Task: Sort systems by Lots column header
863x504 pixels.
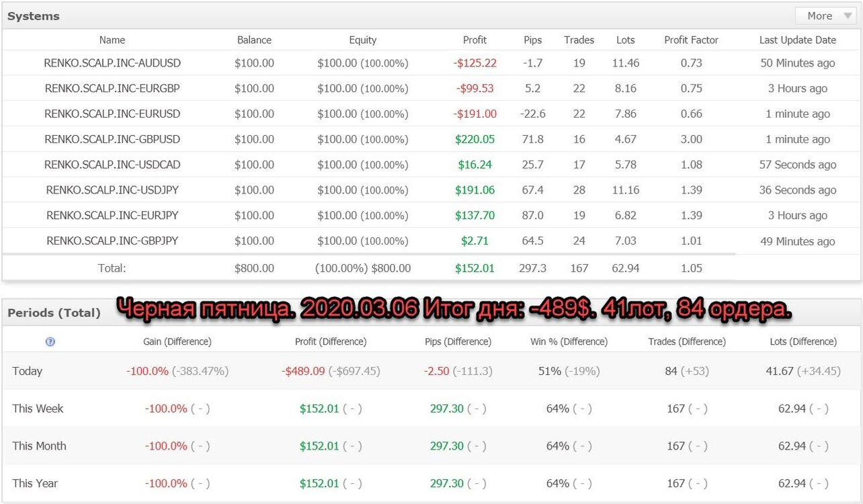Action: click(x=626, y=40)
